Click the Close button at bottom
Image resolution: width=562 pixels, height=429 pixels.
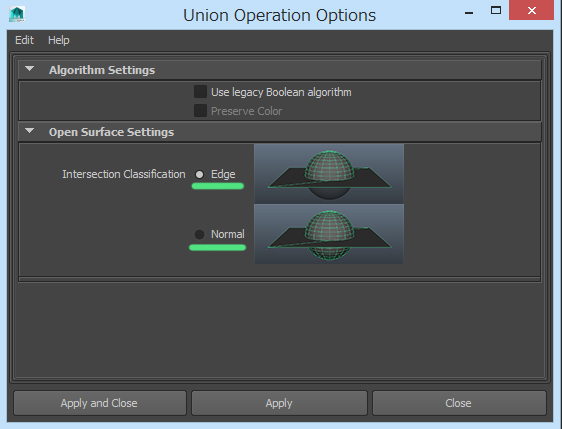pyautogui.click(x=459, y=403)
